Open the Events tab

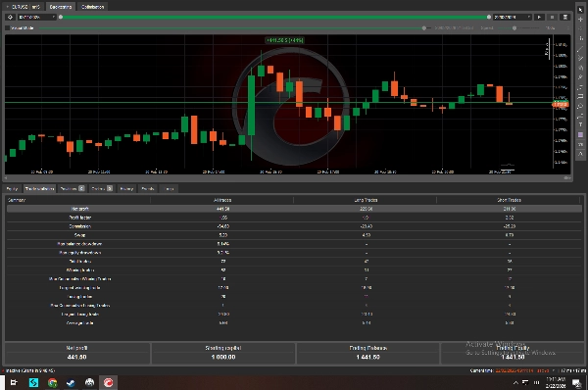148,188
